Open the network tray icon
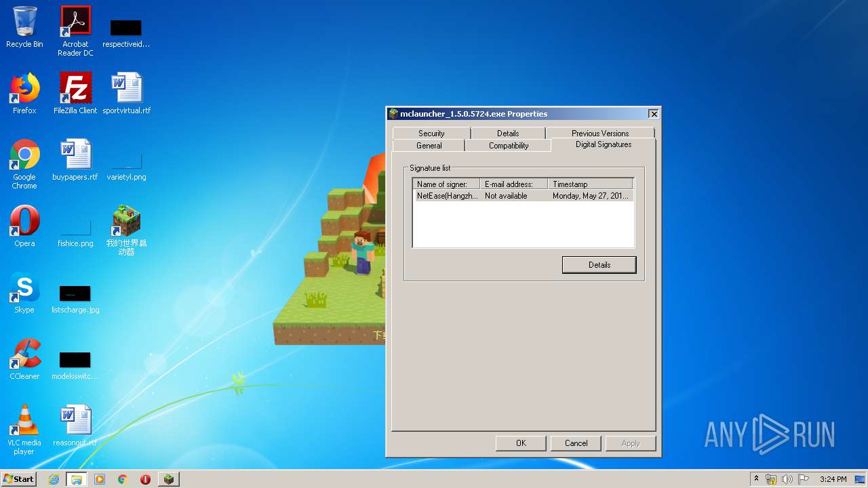 (771, 479)
